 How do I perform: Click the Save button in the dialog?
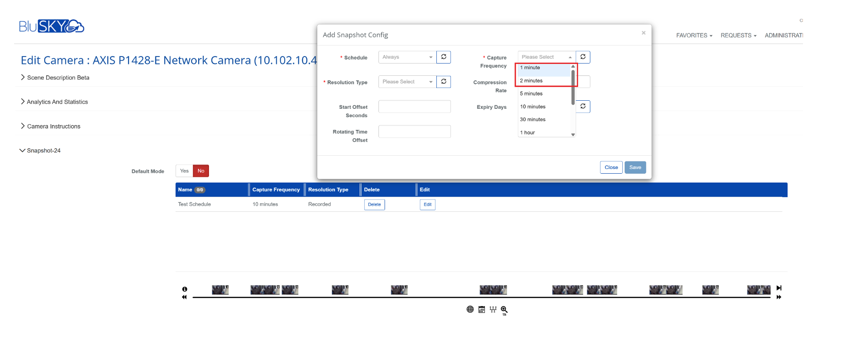[635, 168]
